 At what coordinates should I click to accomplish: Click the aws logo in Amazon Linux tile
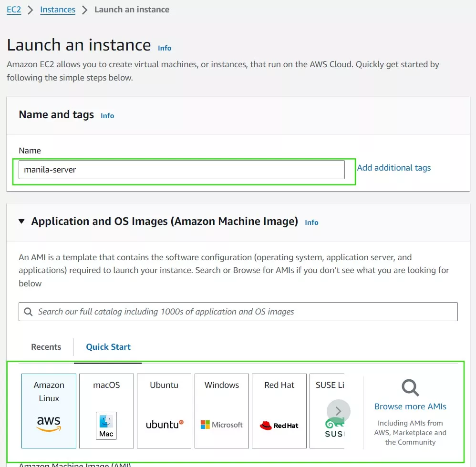click(49, 423)
